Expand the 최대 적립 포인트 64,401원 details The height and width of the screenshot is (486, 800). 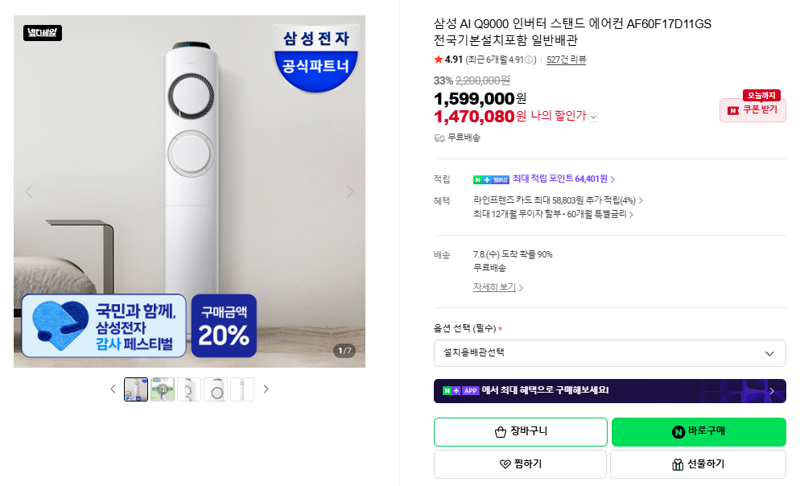[x=563, y=179]
